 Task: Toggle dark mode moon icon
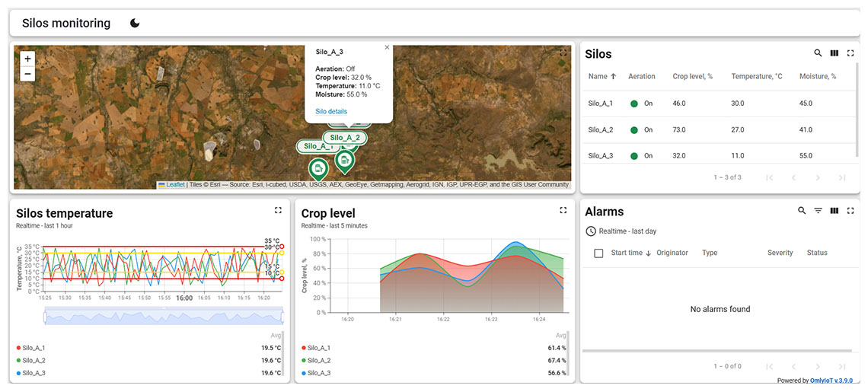click(x=135, y=24)
